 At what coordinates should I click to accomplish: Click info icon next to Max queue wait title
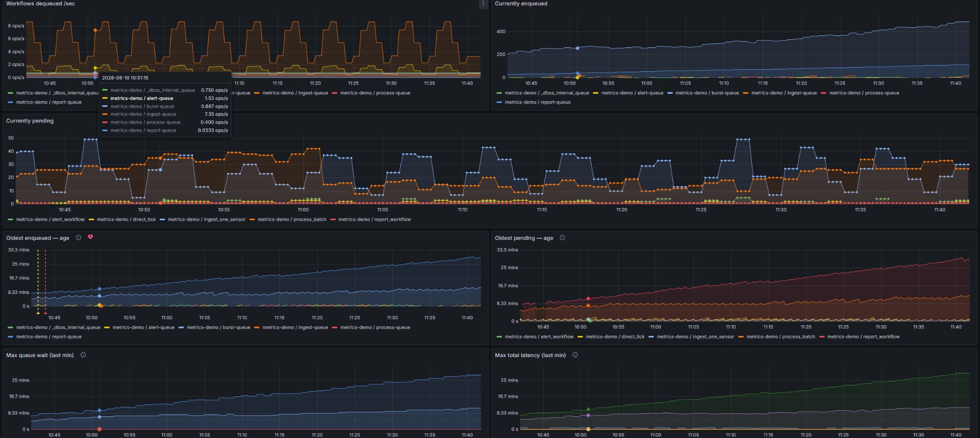[83, 355]
